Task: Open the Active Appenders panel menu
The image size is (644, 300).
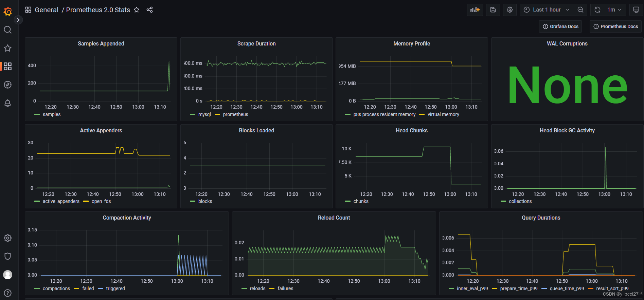Action: [x=101, y=130]
